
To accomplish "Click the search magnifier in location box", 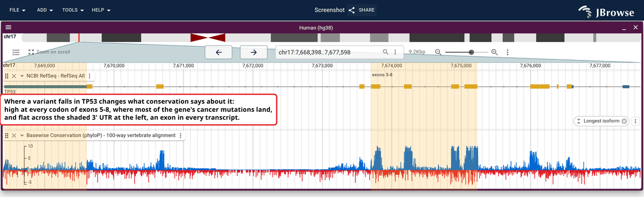I will point(385,52).
